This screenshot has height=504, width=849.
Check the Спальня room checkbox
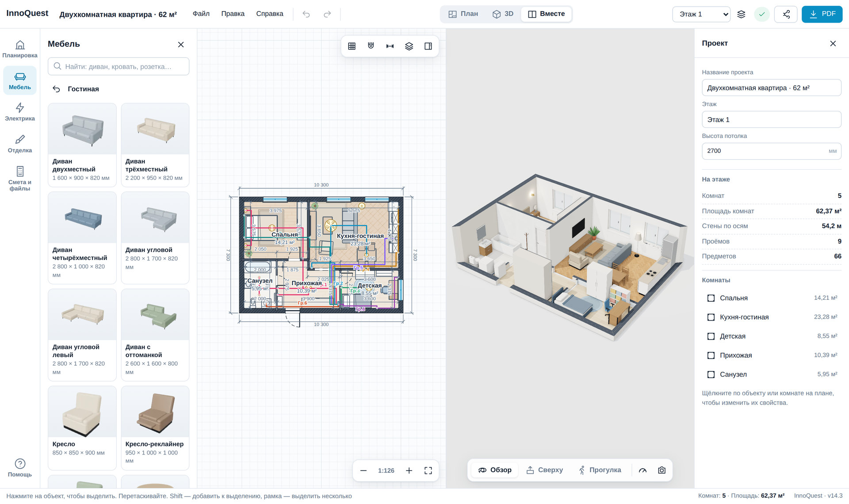pyautogui.click(x=711, y=298)
